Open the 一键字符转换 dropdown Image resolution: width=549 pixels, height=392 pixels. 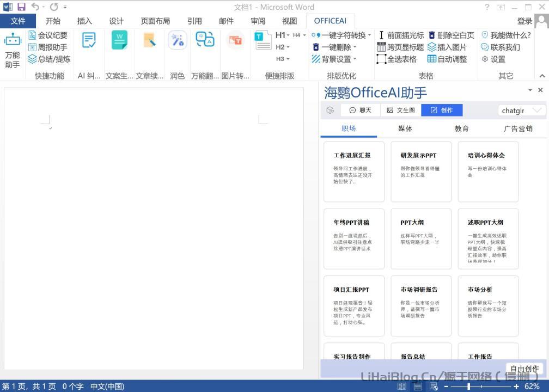pyautogui.click(x=369, y=35)
